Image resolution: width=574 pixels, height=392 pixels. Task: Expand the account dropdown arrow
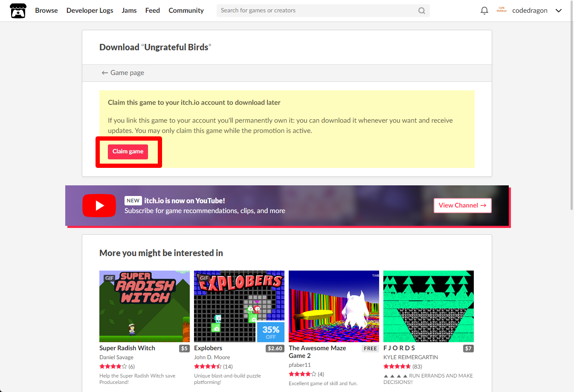tap(559, 11)
